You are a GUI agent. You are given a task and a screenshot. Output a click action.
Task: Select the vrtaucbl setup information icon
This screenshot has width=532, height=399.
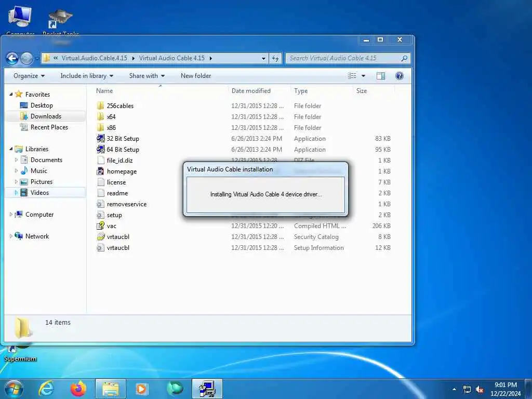click(100, 248)
